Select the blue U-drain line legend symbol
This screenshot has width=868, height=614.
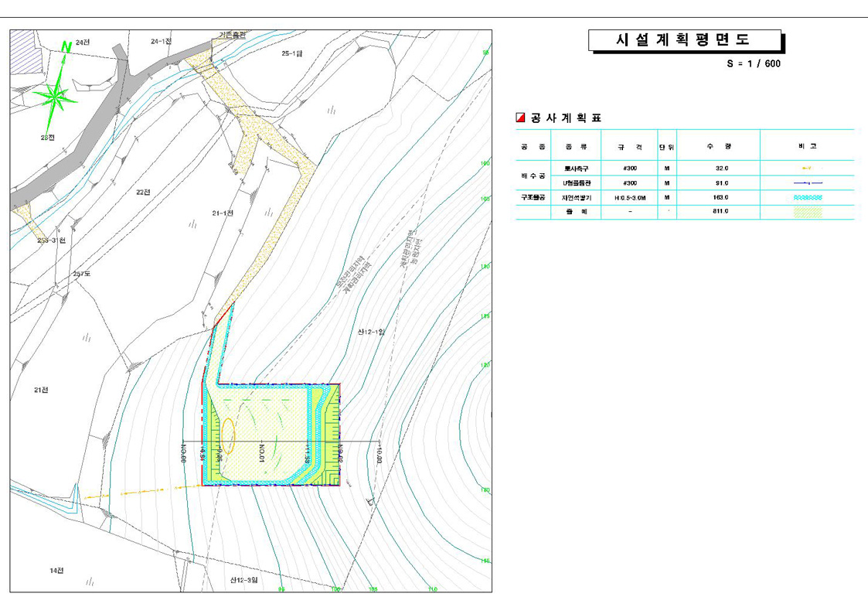click(807, 183)
